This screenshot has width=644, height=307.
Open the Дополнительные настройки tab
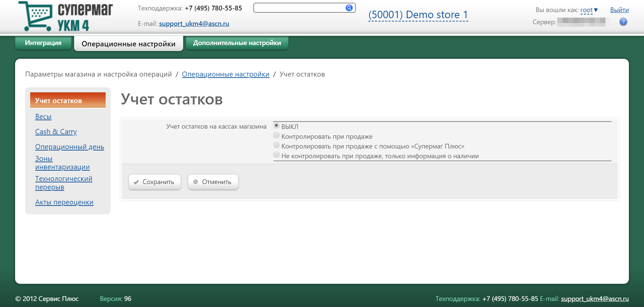tap(237, 43)
